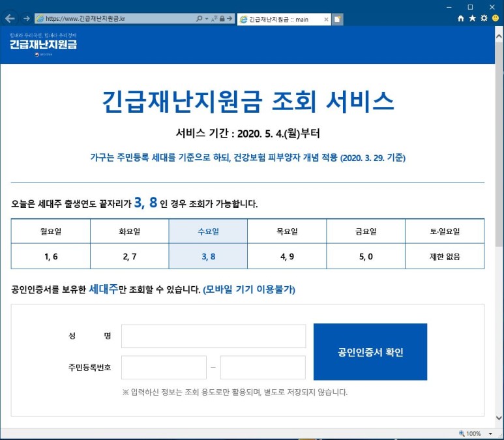Click the scrollbar up arrow
Viewport: 504px width, 440px height.
(499, 37)
